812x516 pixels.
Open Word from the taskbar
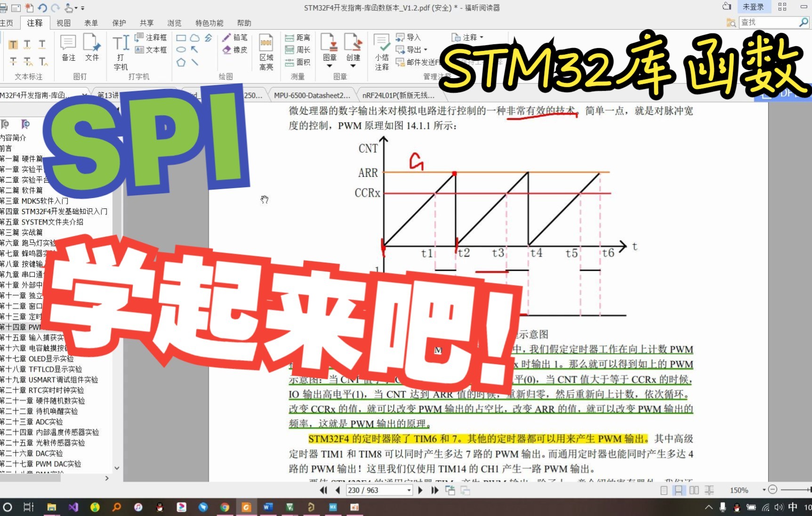(x=268, y=507)
